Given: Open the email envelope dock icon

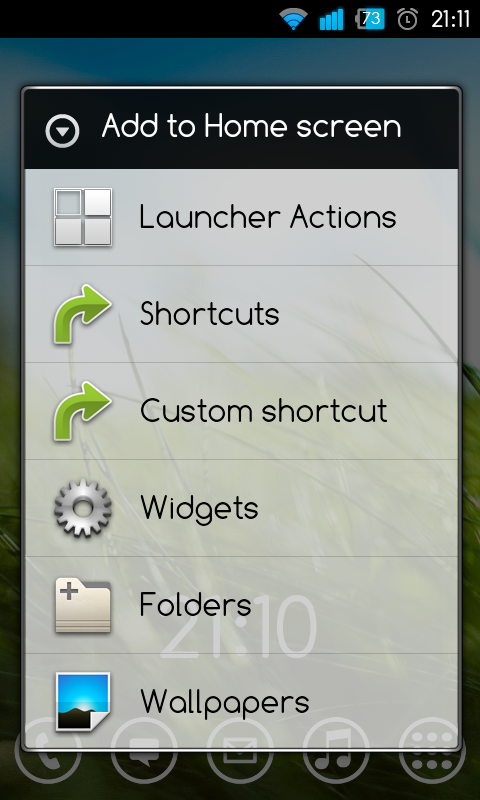Looking at the screenshot, I should point(240,750).
